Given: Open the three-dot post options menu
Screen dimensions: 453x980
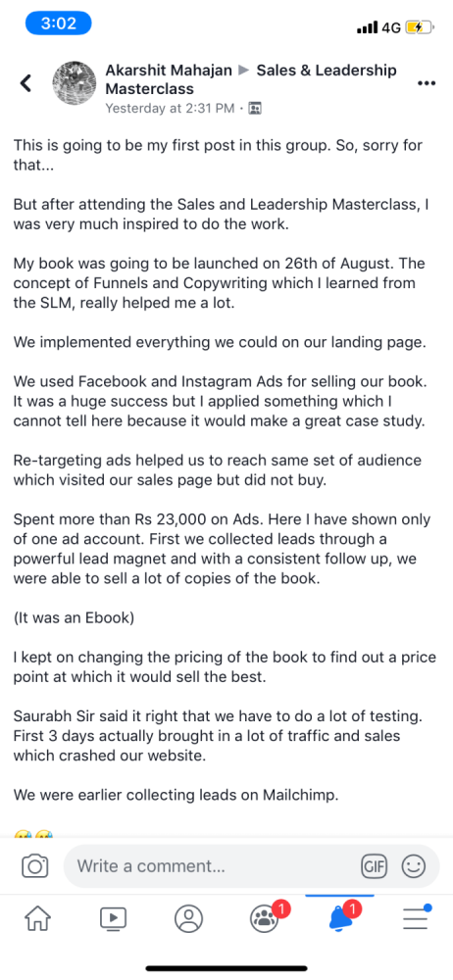Looking at the screenshot, I should (x=426, y=83).
